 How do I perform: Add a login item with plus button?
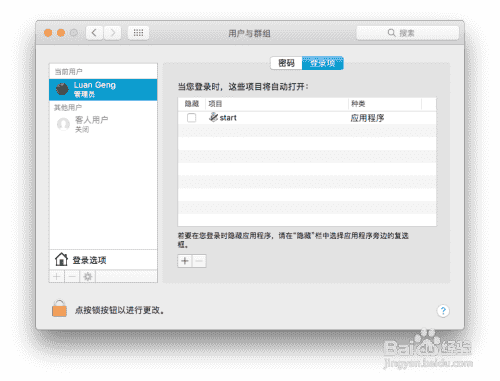click(185, 261)
